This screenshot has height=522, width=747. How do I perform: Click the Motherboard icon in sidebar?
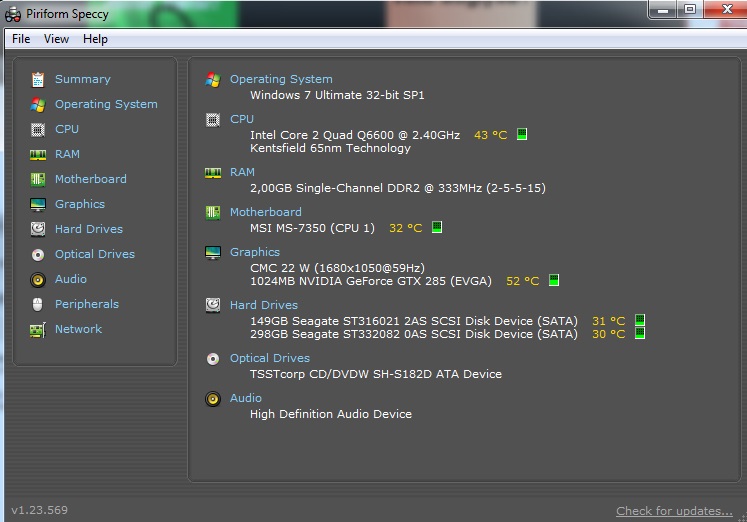click(x=38, y=180)
